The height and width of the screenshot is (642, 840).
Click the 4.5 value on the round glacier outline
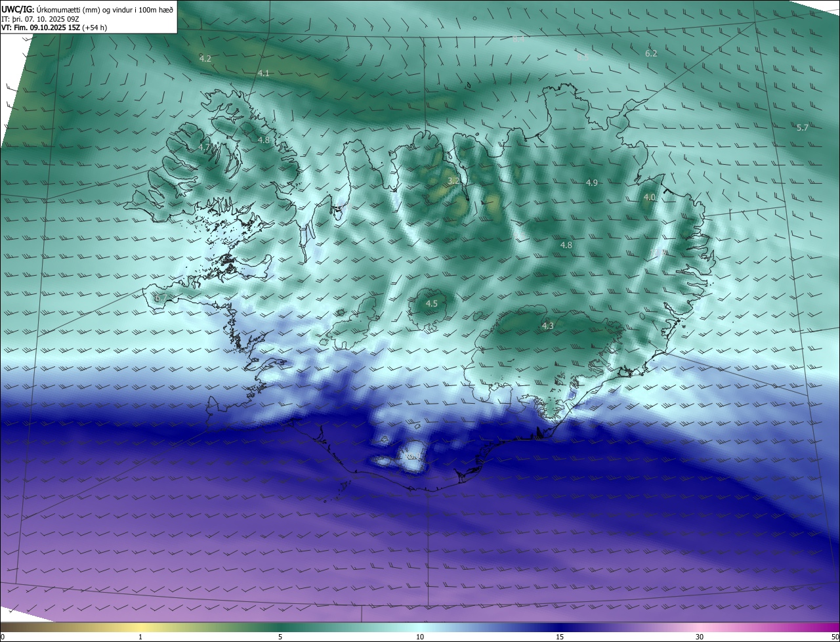click(x=432, y=303)
